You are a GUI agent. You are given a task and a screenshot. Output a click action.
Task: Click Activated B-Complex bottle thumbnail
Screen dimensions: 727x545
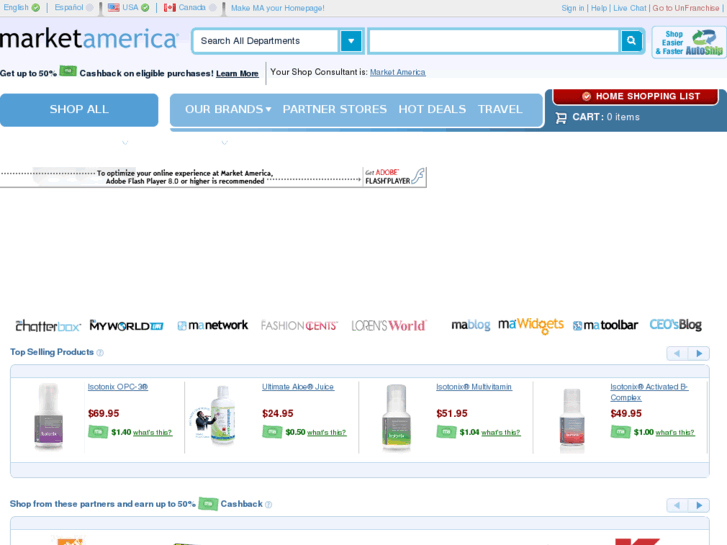click(572, 420)
